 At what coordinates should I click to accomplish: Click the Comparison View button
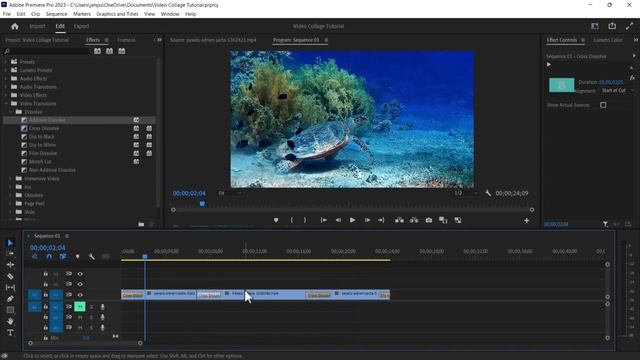(443, 220)
